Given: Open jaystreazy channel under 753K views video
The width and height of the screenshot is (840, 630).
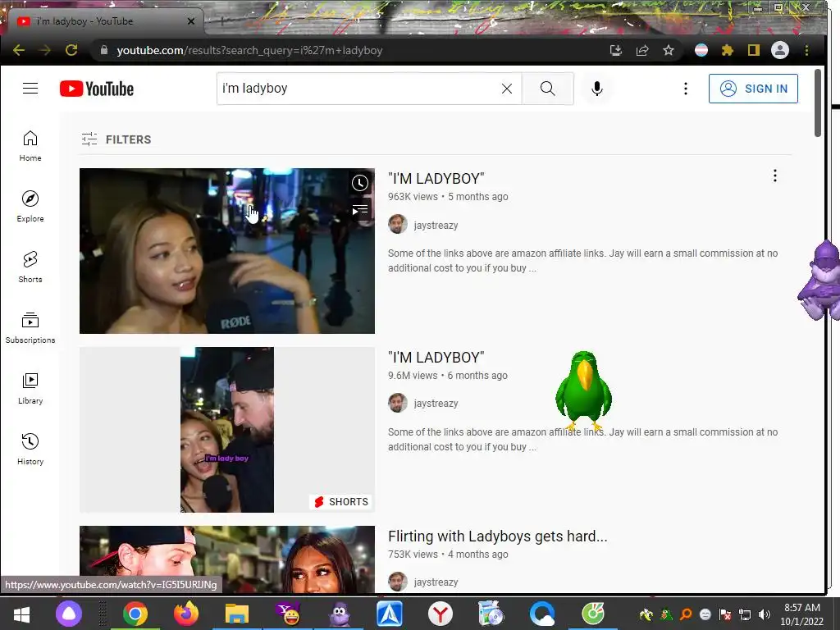Looking at the screenshot, I should 436,582.
